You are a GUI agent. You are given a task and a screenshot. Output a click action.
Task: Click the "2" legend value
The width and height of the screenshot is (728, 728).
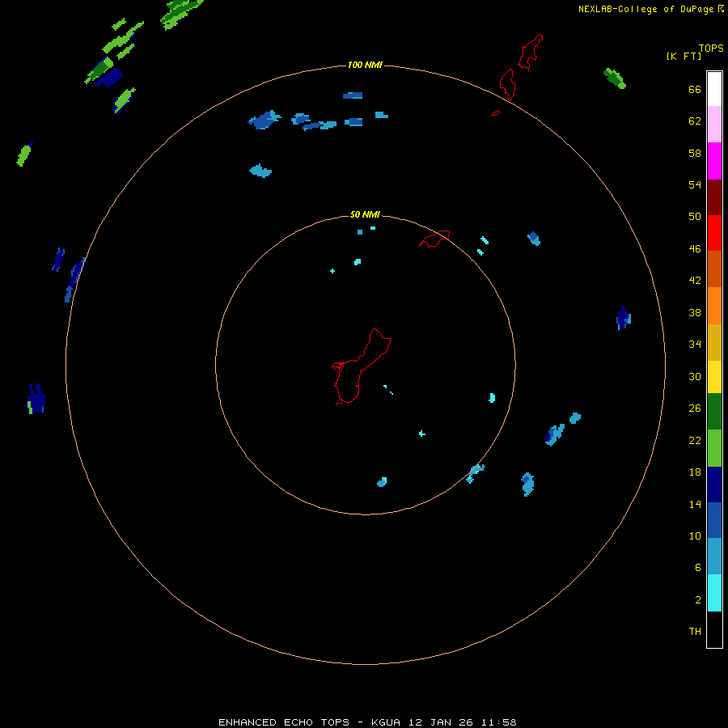pos(698,600)
